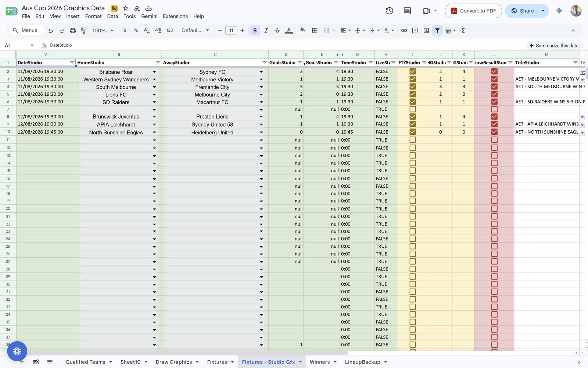Uncheck FT?Studio checkbox for North Sunshine Eagles row
Viewport: 588px width, 368px height.
coord(412,132)
